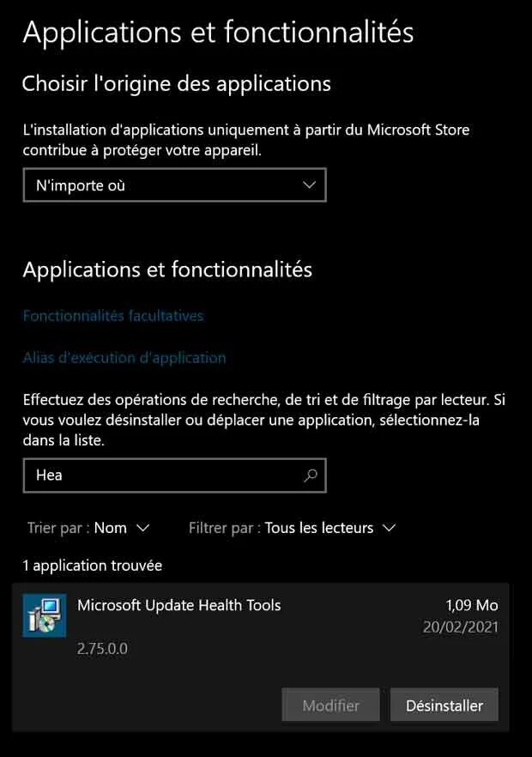Click the top "Applications et fonctionnalités" page title
The image size is (532, 757).
point(218,33)
